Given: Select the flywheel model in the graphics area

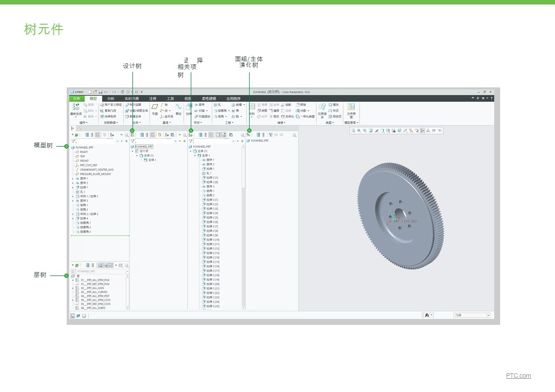Looking at the screenshot, I should coord(400,216).
